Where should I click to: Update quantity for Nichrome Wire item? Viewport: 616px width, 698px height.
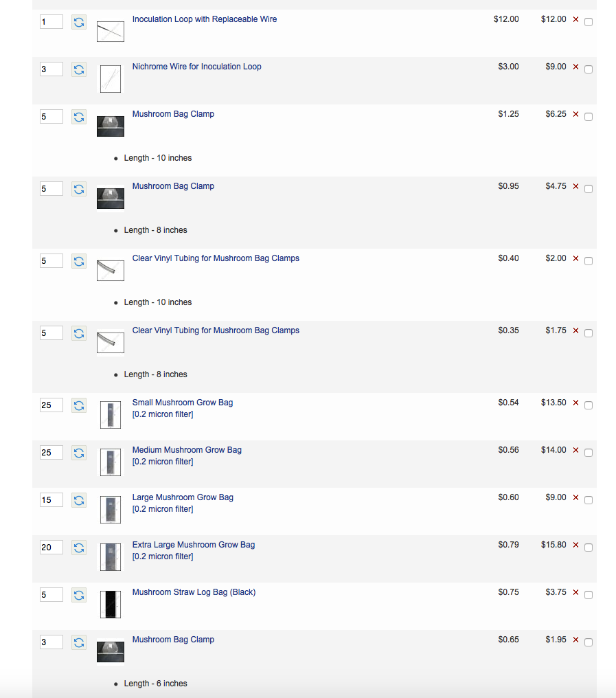coord(79,69)
